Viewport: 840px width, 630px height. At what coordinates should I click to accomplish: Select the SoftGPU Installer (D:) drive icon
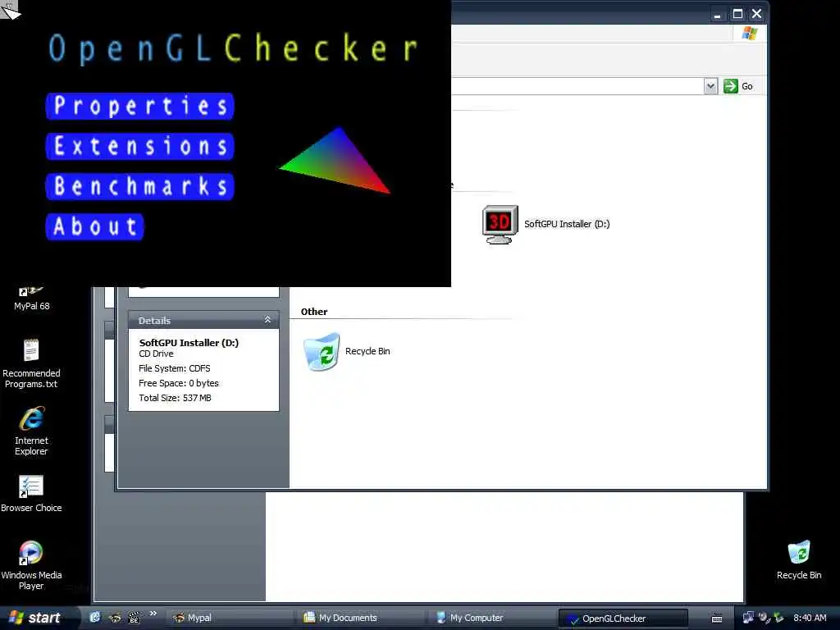tap(500, 225)
